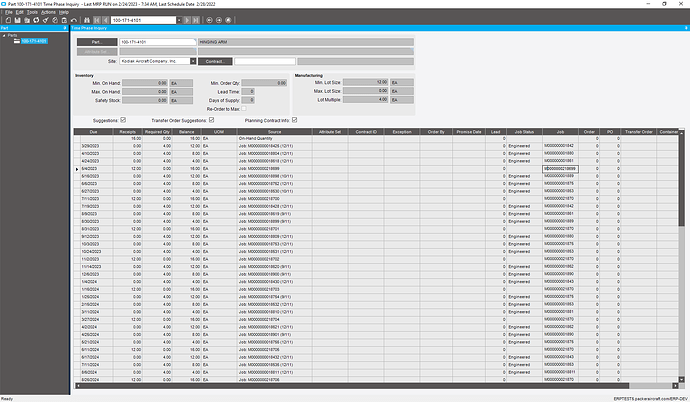The image size is (690, 402).
Task: Click the grid horizontal scrollbar thumb
Action: coord(355,386)
